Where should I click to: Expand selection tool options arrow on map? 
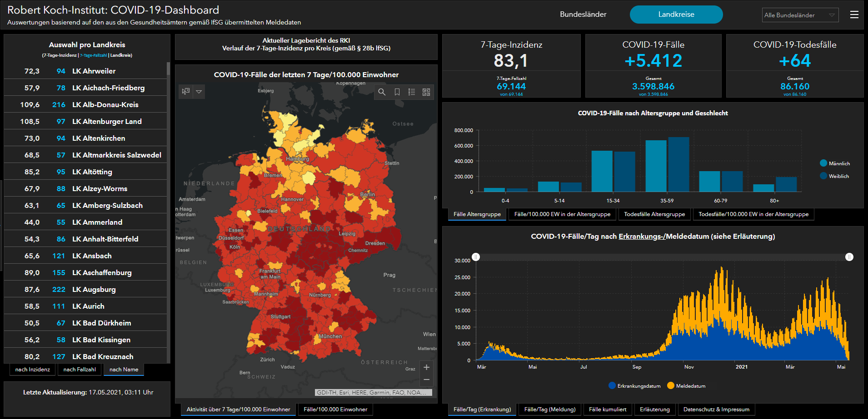coord(199,92)
